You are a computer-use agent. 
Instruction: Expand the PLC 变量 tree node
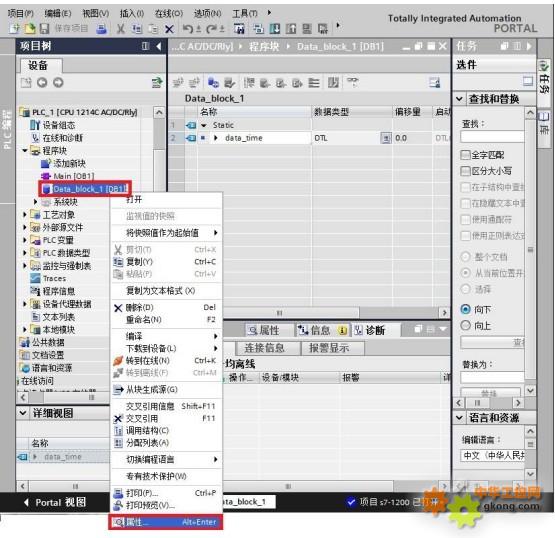pos(24,240)
